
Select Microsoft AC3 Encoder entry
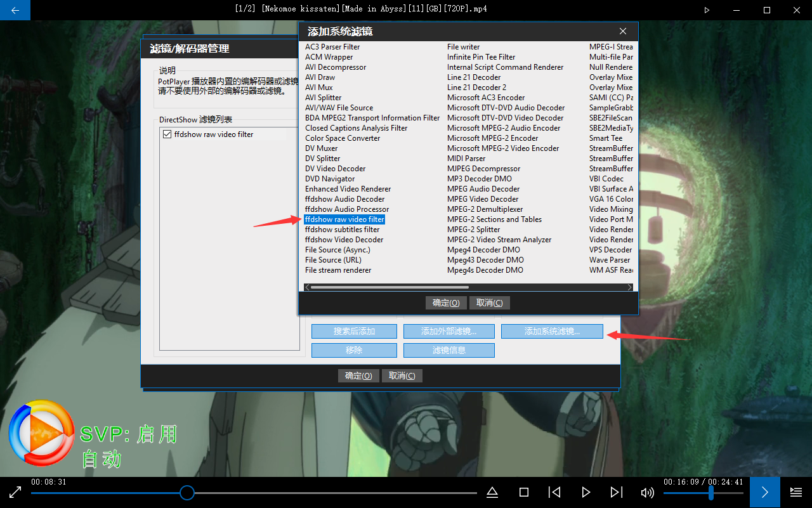(486, 98)
